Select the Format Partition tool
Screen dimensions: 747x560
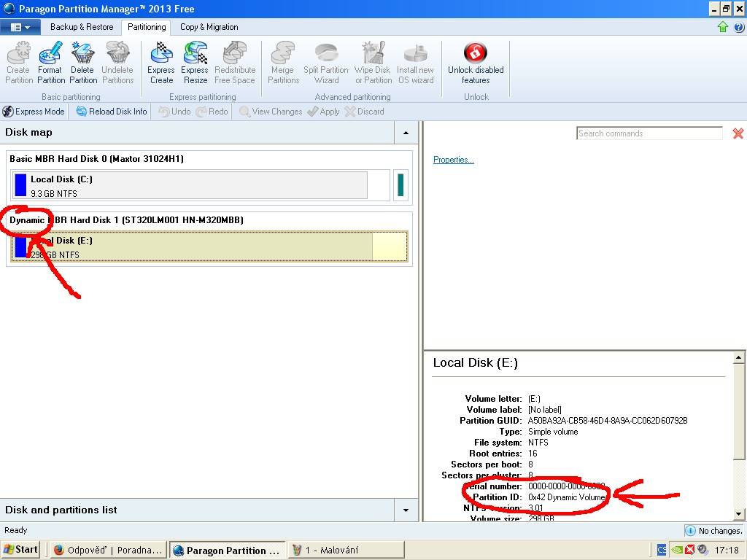point(51,63)
